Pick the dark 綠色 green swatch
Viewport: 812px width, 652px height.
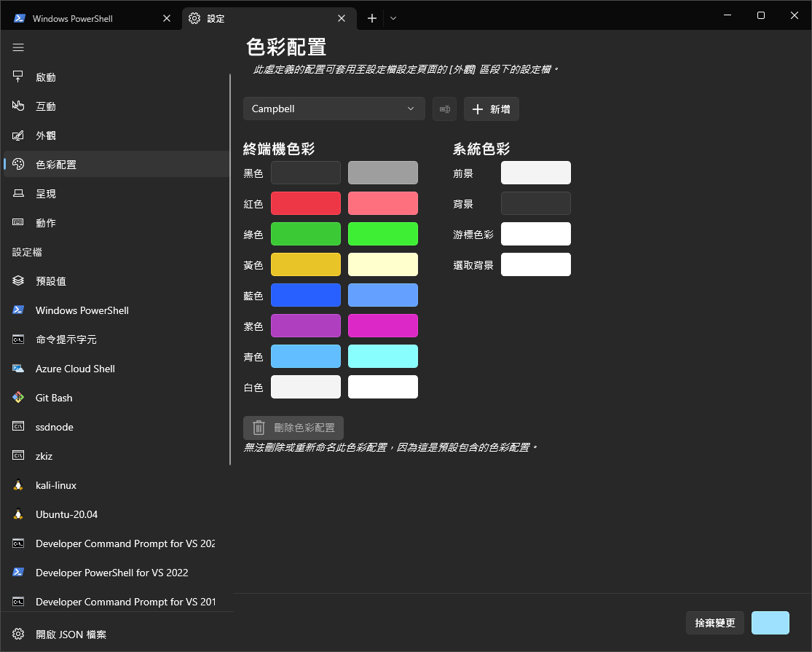pos(306,234)
